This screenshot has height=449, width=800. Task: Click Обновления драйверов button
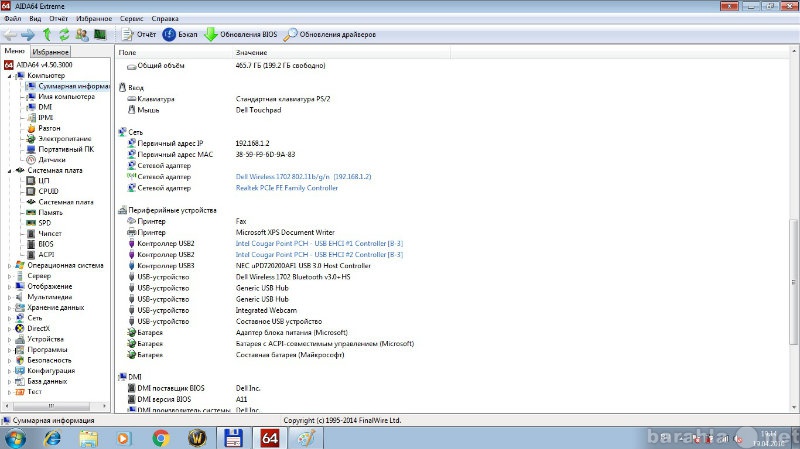pos(330,35)
